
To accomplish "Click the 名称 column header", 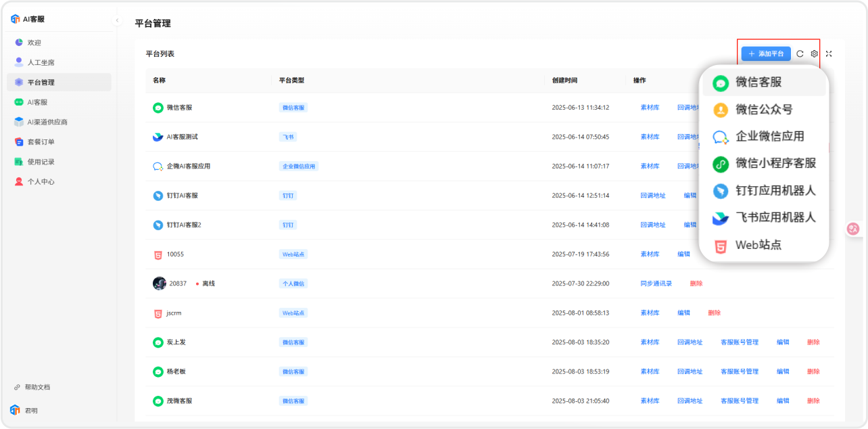I will point(159,81).
